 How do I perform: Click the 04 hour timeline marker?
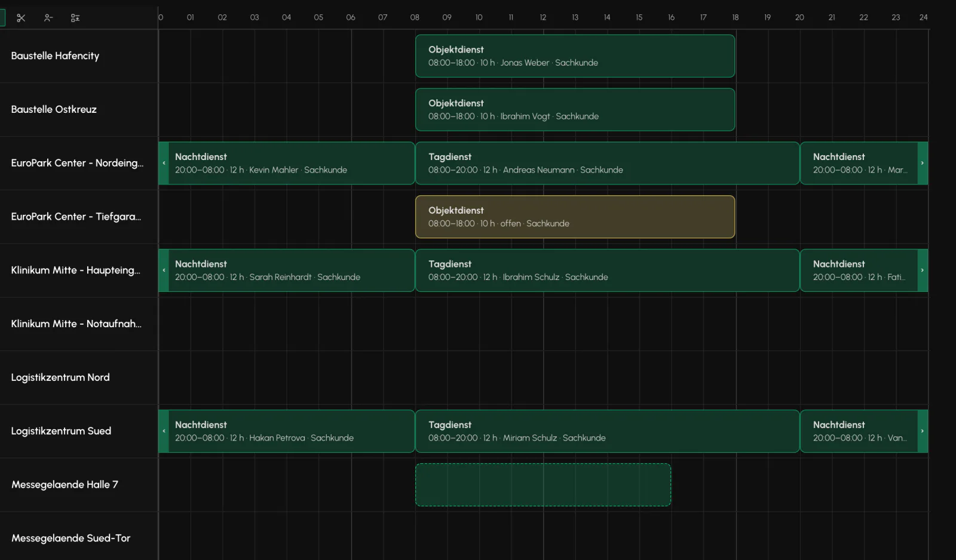coord(287,17)
